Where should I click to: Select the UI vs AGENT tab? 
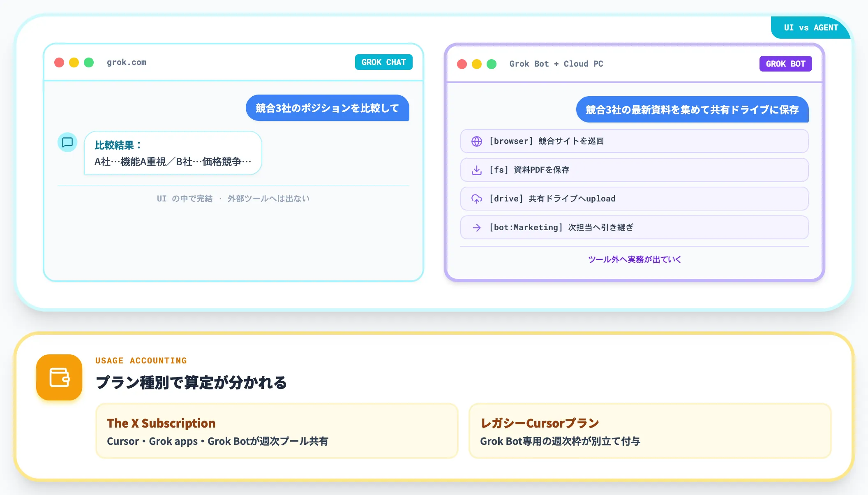(811, 28)
